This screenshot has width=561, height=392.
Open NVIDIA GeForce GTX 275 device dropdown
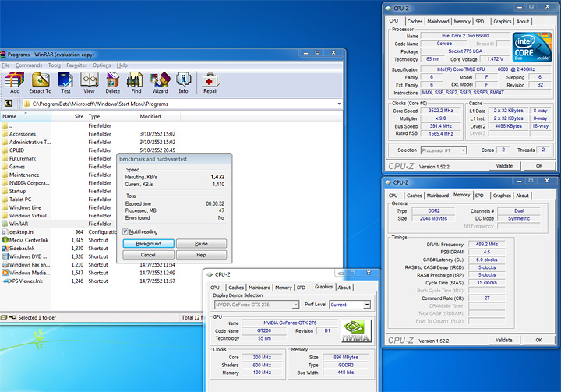[295, 305]
